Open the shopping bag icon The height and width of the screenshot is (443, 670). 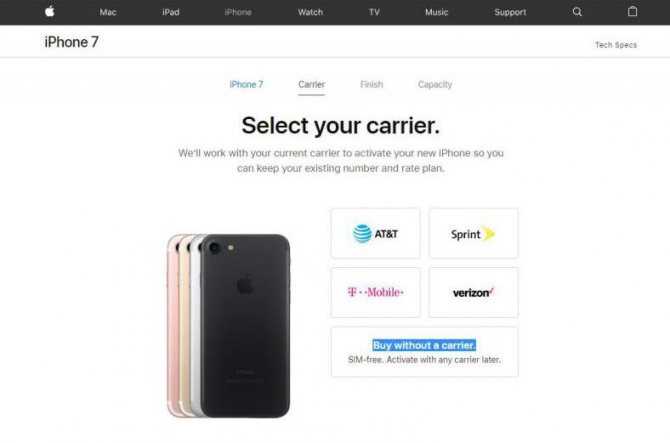[632, 12]
